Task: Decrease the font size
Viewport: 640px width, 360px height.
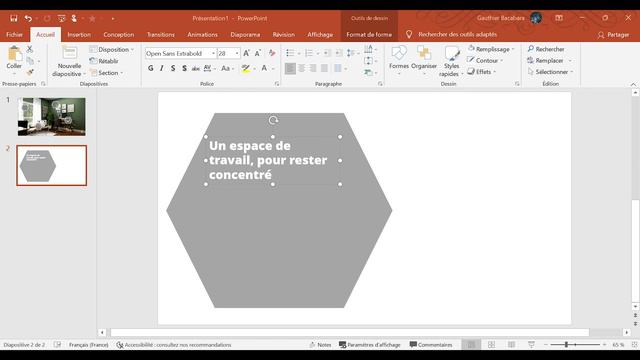Action: pos(258,53)
